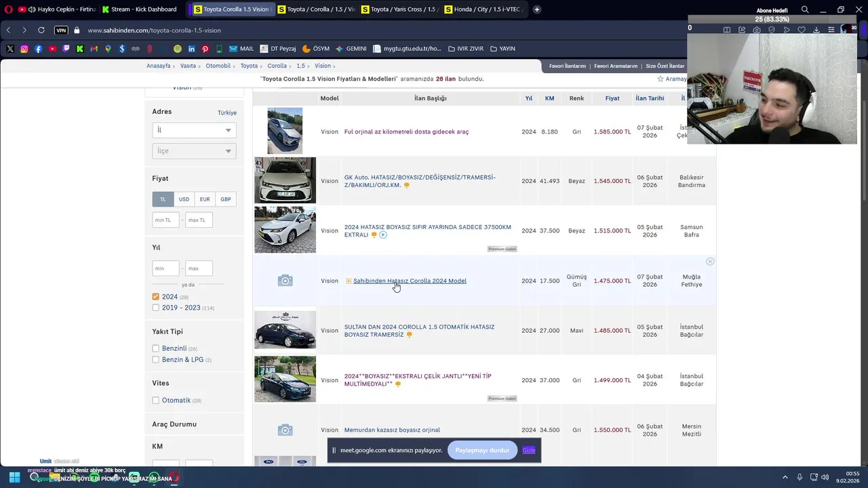
Task: Check the Otomatik transmission filter
Action: click(x=155, y=401)
